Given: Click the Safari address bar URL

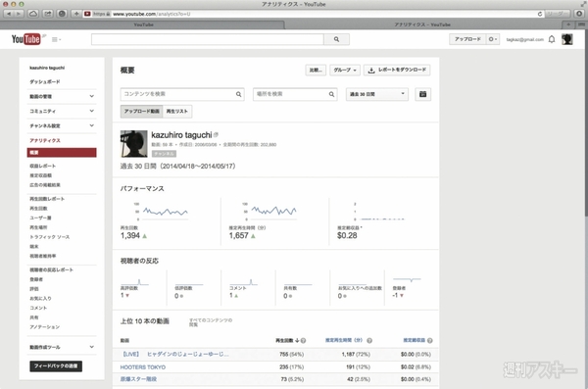Looking at the screenshot, I should pos(152,14).
